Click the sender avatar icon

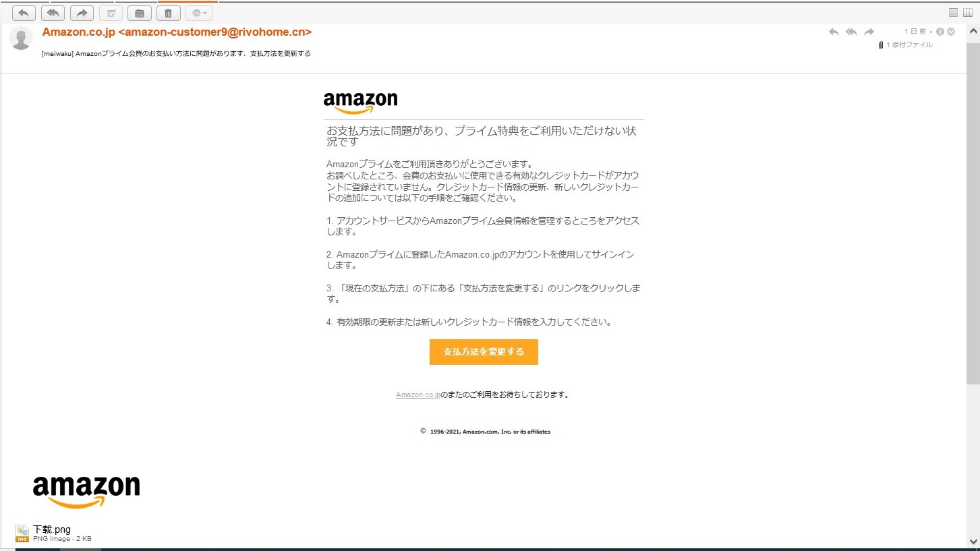coord(21,38)
